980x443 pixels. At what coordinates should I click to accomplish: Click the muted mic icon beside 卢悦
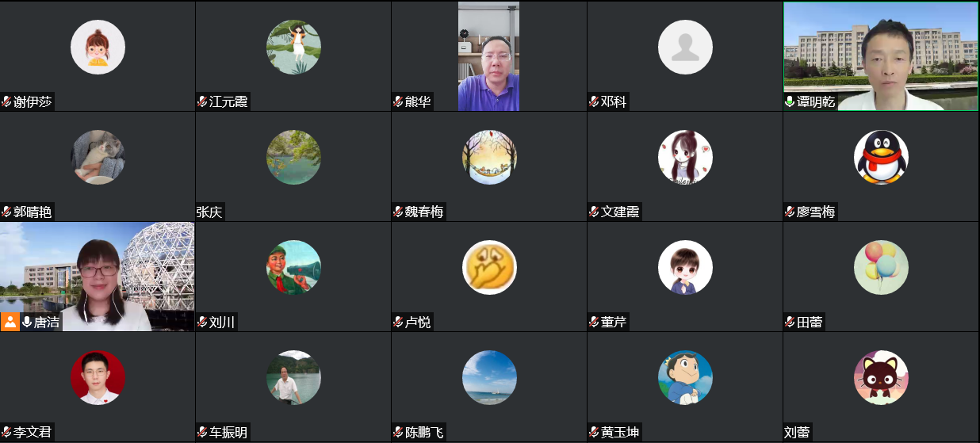398,322
